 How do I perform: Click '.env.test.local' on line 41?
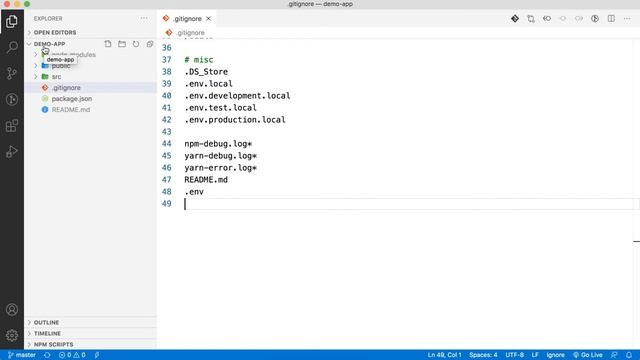coord(220,108)
